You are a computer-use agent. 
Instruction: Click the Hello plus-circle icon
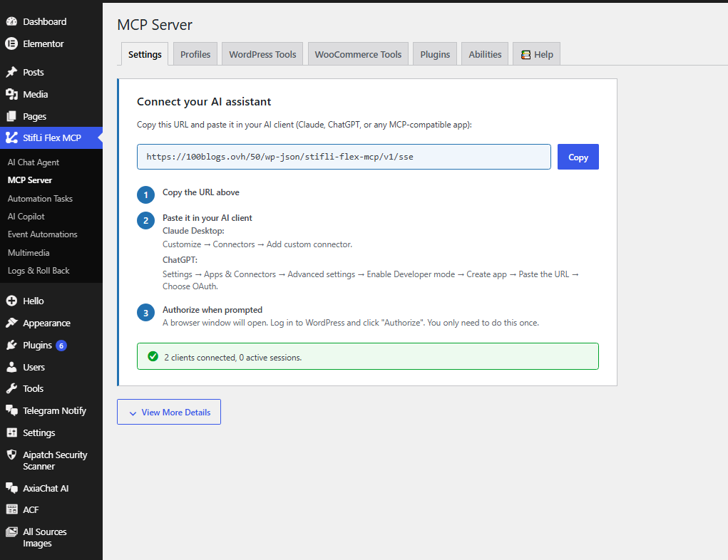tap(11, 301)
